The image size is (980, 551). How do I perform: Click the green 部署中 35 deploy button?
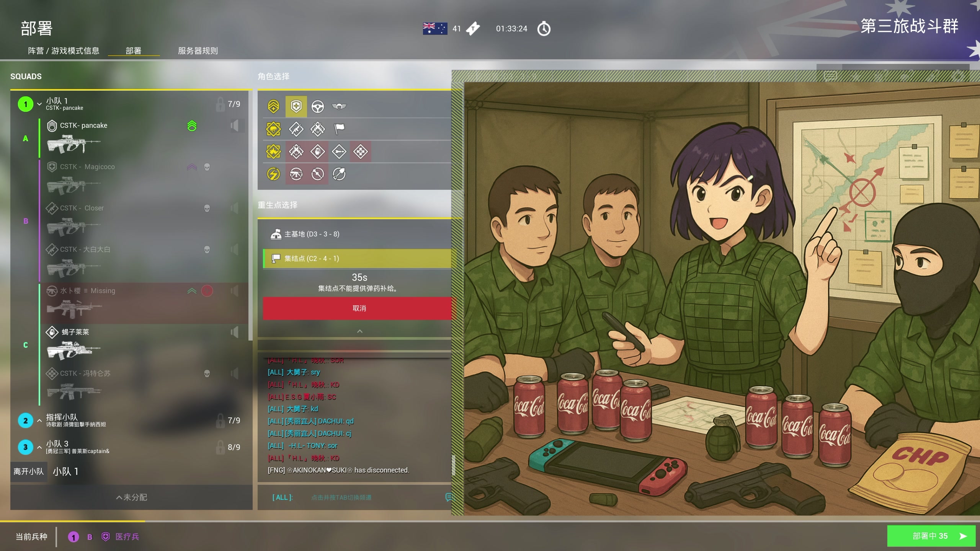click(931, 536)
